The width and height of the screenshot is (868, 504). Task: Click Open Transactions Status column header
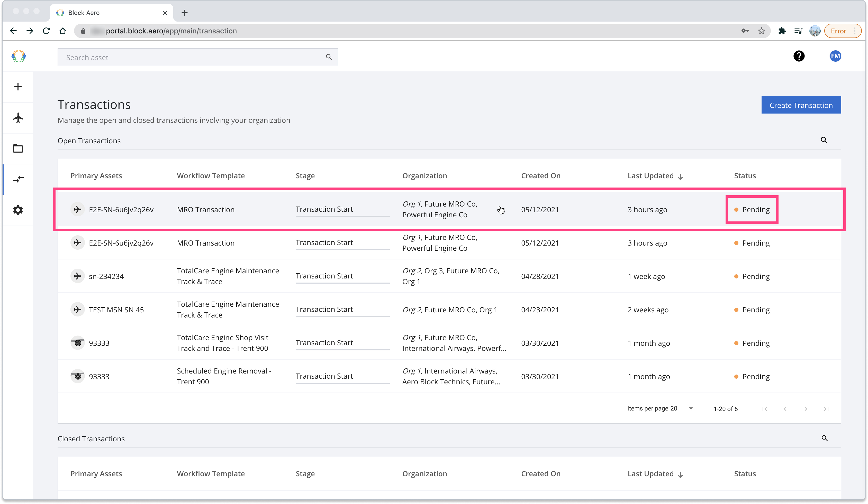click(745, 176)
